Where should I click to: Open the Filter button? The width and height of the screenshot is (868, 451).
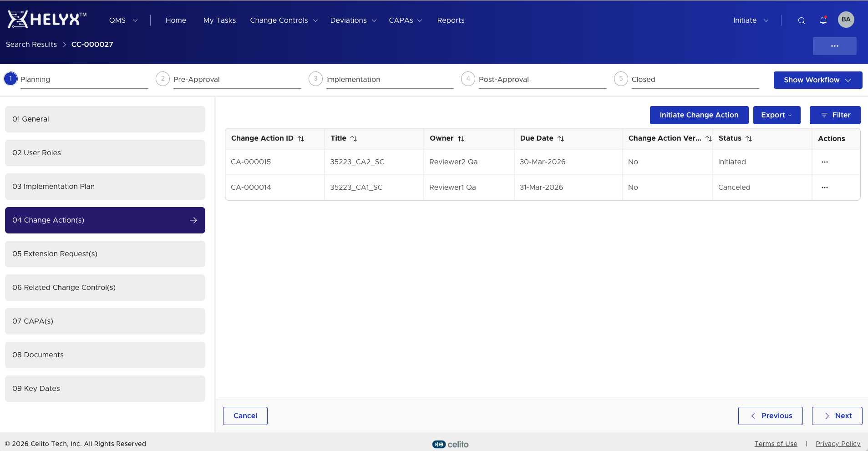point(835,115)
